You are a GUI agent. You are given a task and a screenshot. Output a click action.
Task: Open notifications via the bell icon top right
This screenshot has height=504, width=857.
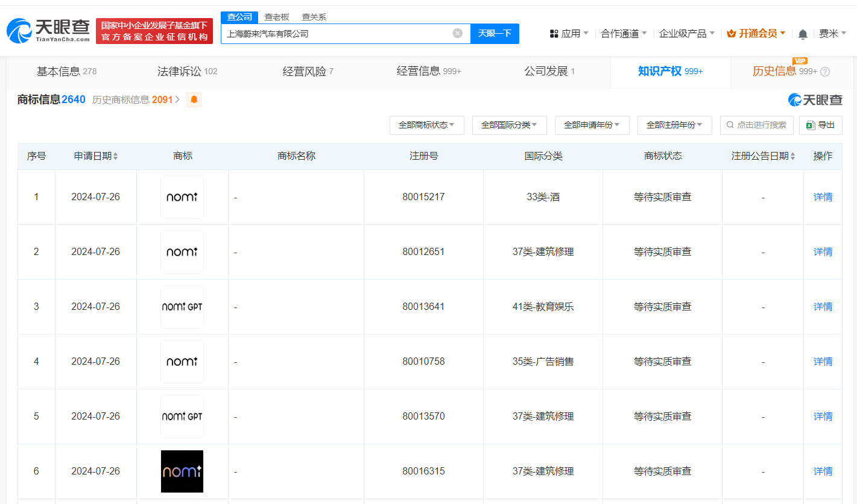803,33
